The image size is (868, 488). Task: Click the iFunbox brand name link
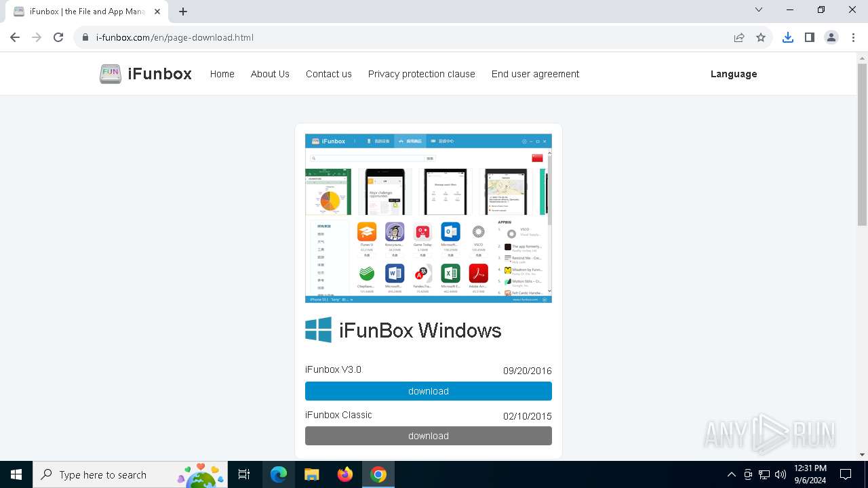click(x=160, y=74)
